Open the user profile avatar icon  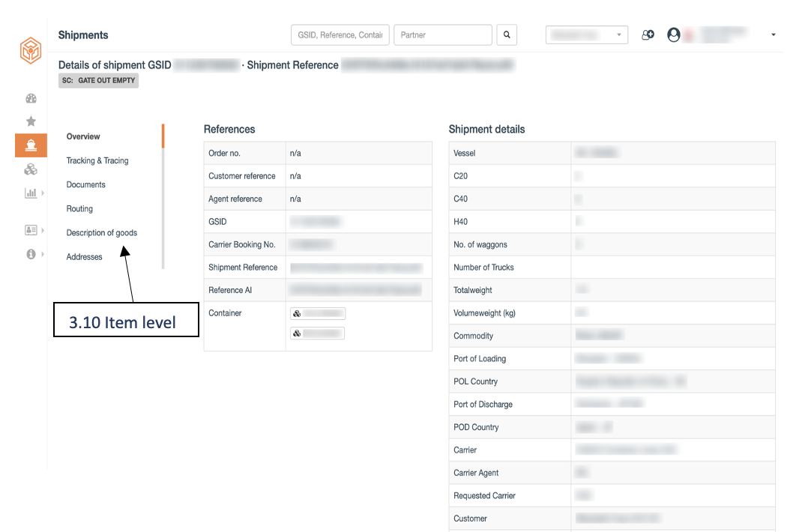(x=674, y=34)
